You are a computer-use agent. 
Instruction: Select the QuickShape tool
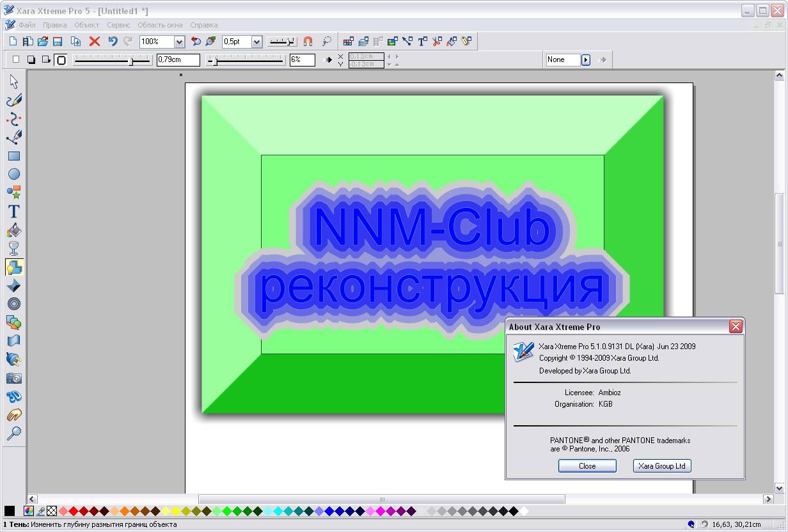point(14,192)
